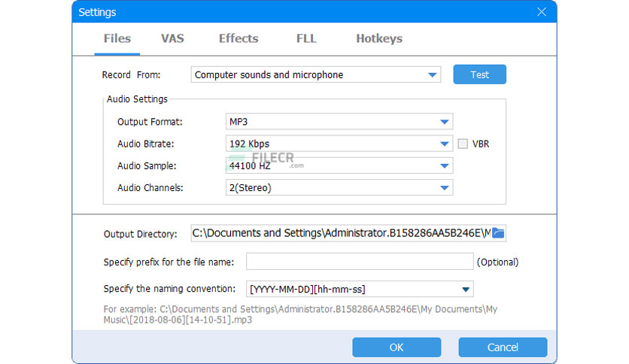Click the example path text
629x364 pixels.
pos(300,314)
